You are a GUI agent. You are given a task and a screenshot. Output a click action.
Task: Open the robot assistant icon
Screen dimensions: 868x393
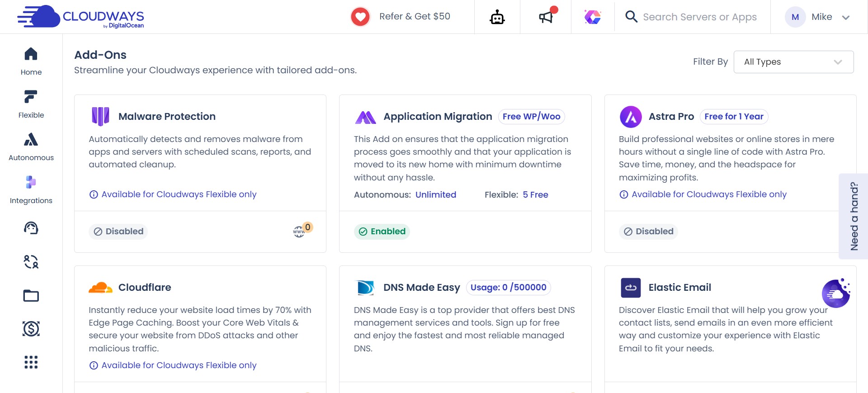[497, 17]
